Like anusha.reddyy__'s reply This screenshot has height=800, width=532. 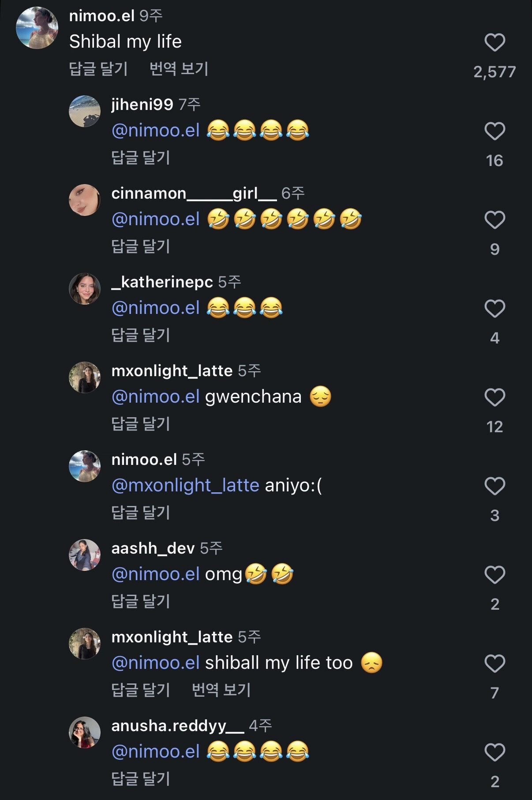(495, 752)
